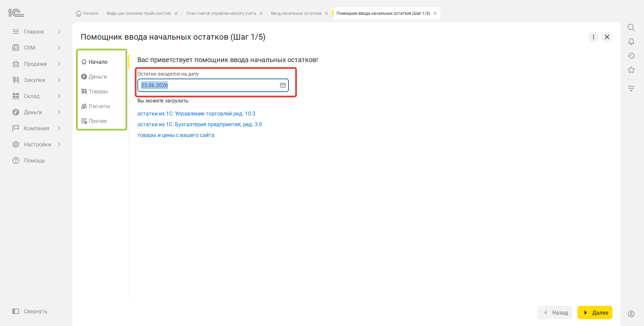Open the calendar picker in date field
Viewport: 644px width, 326px height.
coord(283,85)
